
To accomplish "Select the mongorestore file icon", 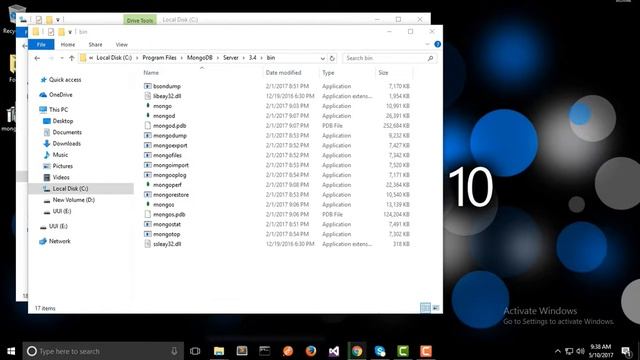I will [148, 195].
